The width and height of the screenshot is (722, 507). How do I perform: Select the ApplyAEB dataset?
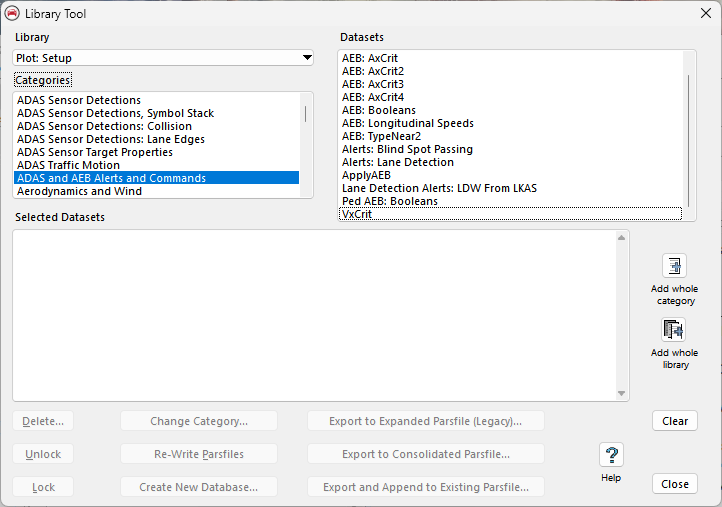click(x=366, y=175)
